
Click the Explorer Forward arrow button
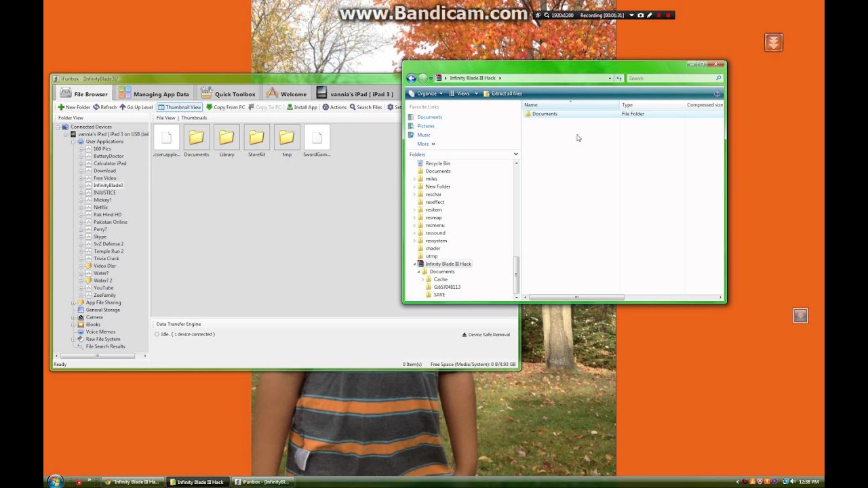(423, 78)
